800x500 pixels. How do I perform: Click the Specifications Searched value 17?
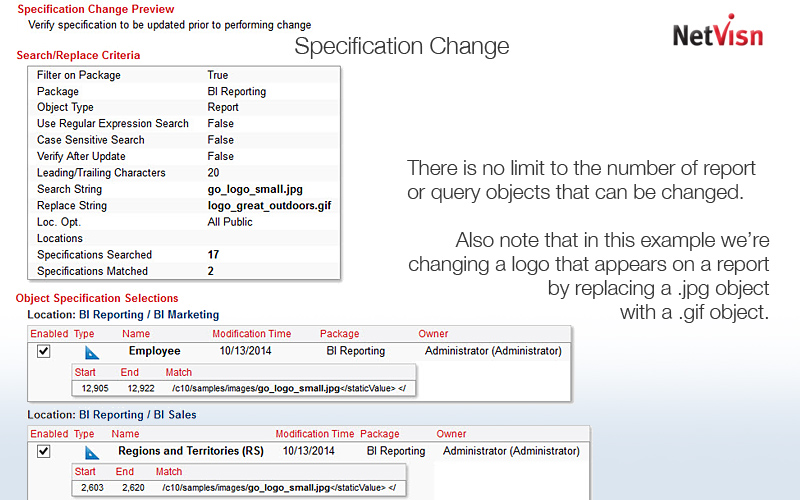coord(213,255)
